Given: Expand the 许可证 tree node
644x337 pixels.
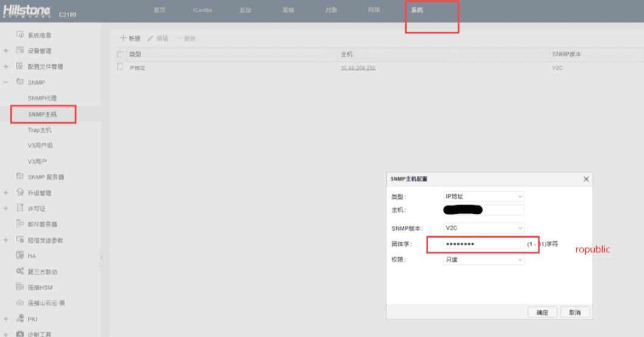Looking at the screenshot, I should pos(5,208).
